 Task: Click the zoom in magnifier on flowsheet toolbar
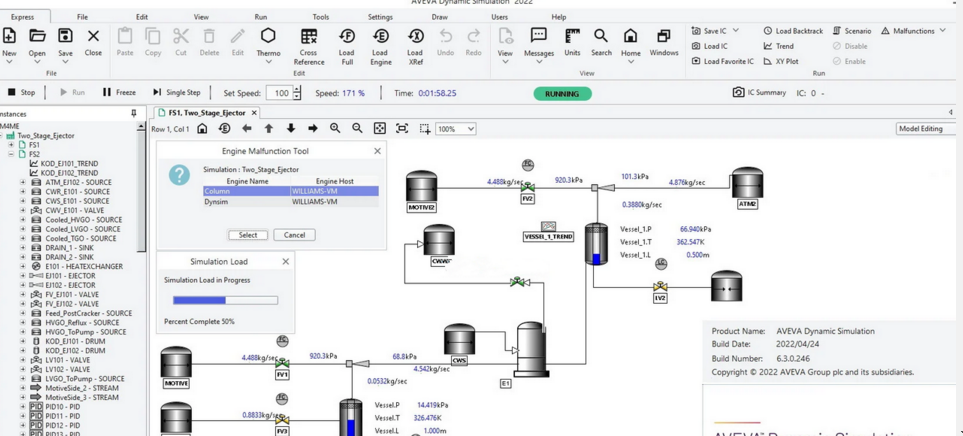click(x=335, y=128)
